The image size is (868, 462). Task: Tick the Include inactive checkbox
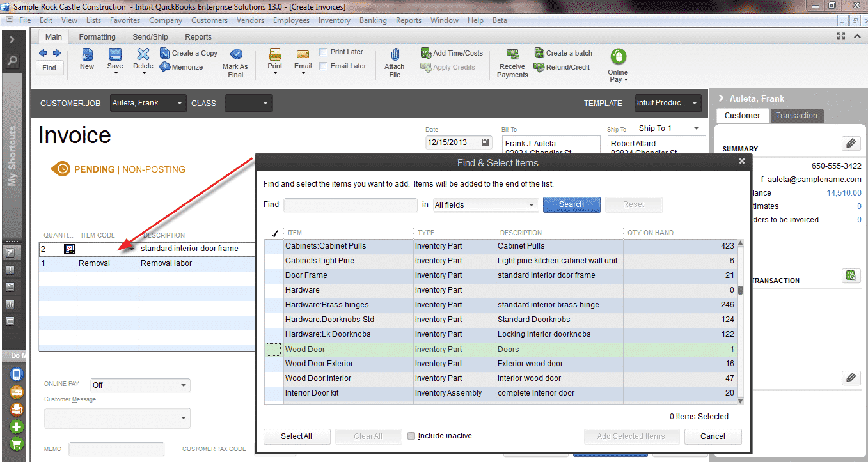click(x=411, y=436)
